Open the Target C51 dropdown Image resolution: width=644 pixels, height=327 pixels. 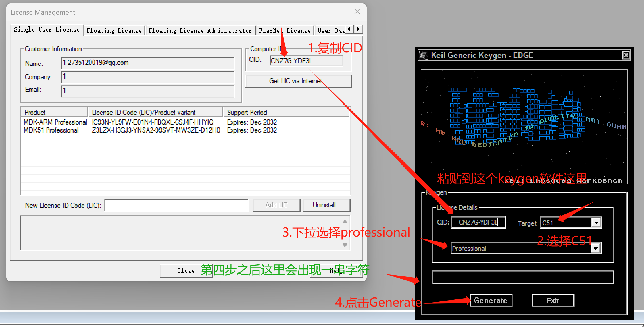[596, 222]
